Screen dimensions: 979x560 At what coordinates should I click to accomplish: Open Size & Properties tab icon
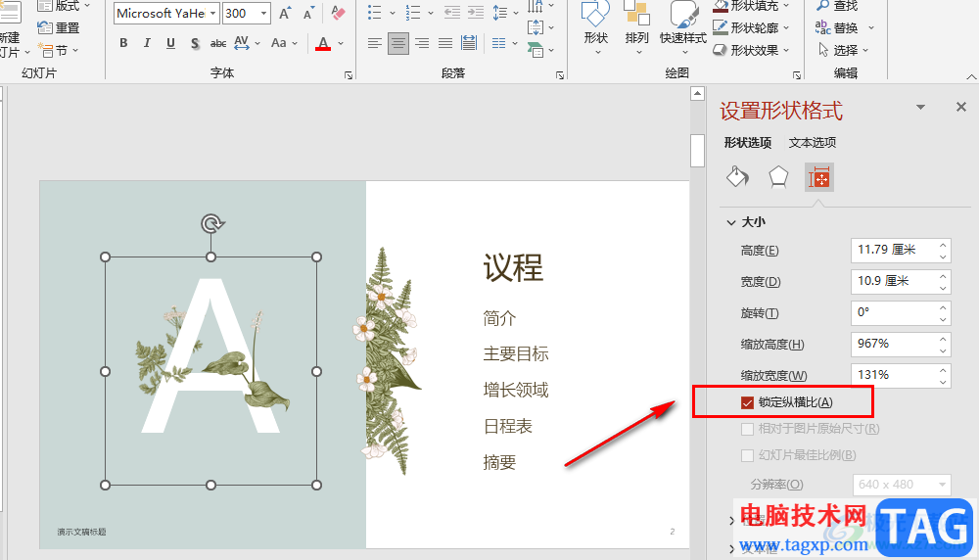819,177
